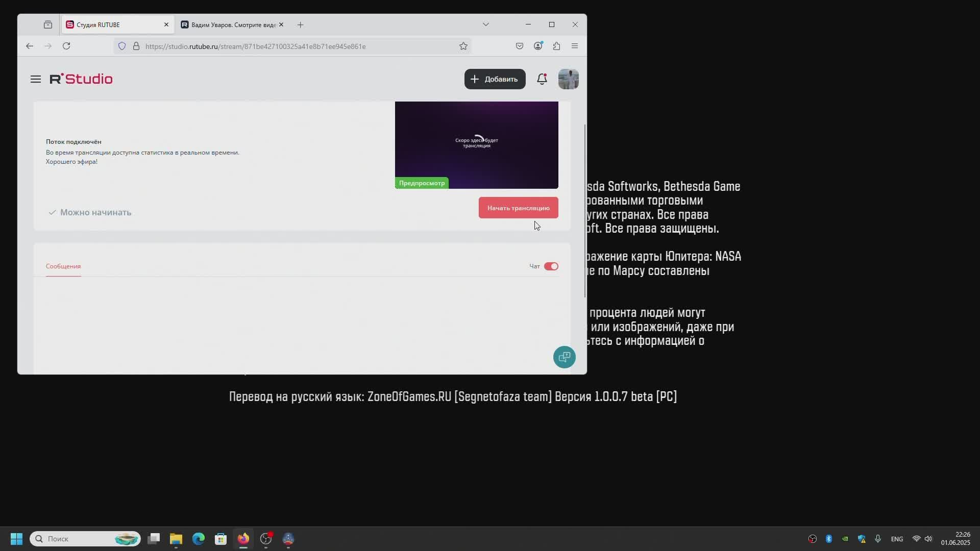Image resolution: width=980 pixels, height=551 pixels.
Task: Click the Windows Security tray icon
Action: [x=862, y=539]
